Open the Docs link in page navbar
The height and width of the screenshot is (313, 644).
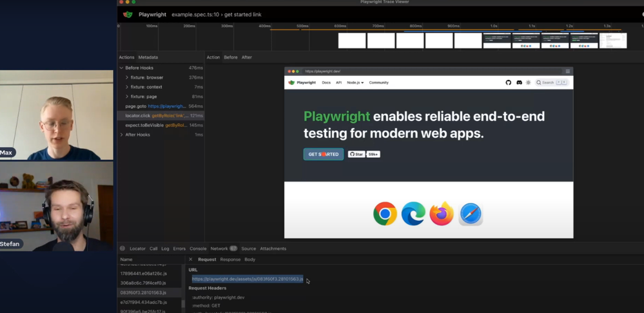[x=326, y=82]
